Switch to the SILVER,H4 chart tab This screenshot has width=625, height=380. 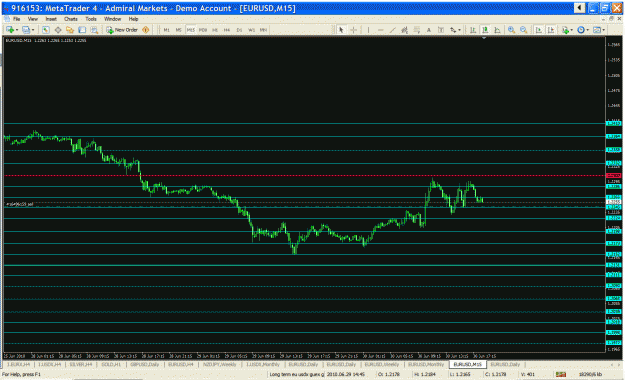(x=81, y=364)
